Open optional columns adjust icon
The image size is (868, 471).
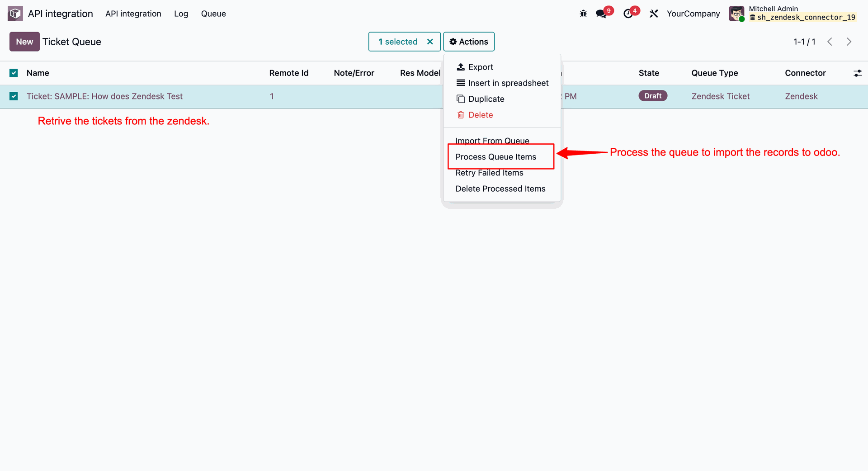point(858,73)
